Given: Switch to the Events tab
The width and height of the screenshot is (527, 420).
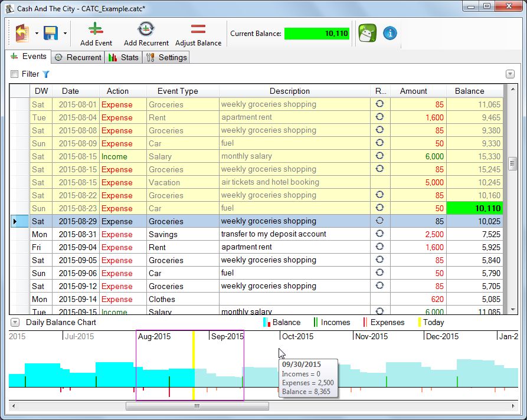Looking at the screenshot, I should click(x=28, y=57).
